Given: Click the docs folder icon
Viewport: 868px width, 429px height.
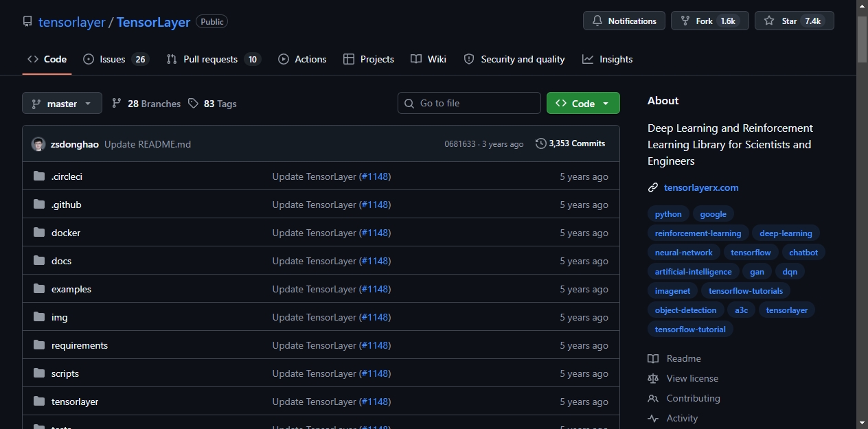Looking at the screenshot, I should pos(39,261).
